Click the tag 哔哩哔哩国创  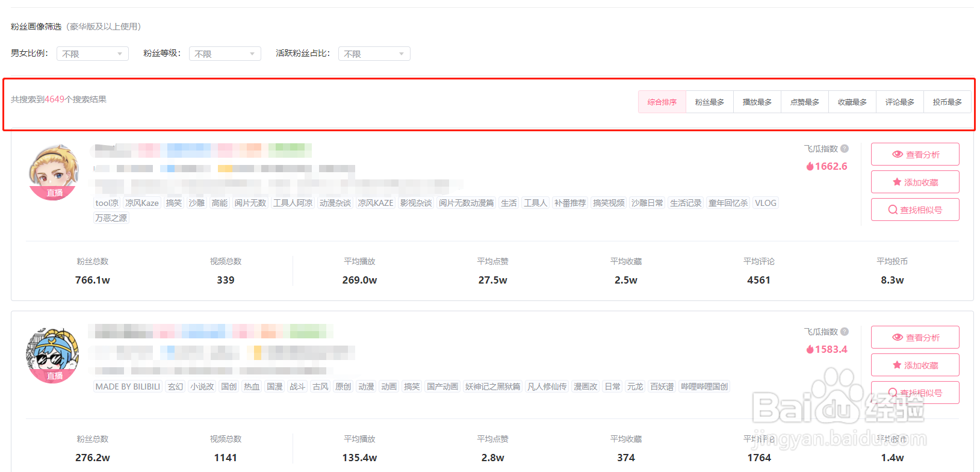tap(704, 387)
